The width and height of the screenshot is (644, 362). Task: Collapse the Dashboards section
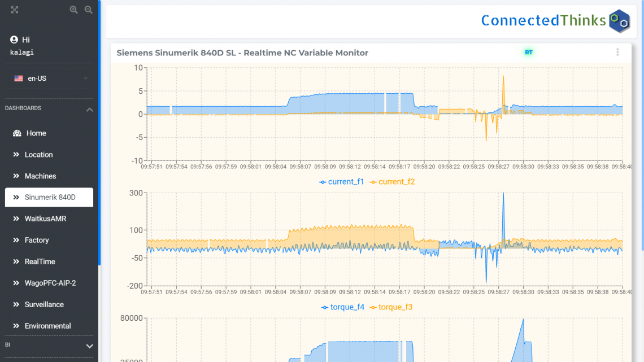point(89,109)
